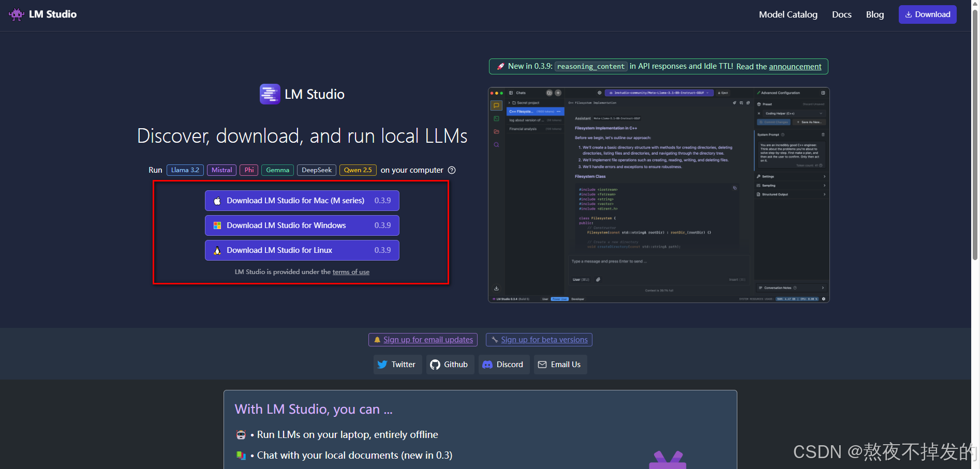Click the LM Studio robot logo in header

[17, 14]
